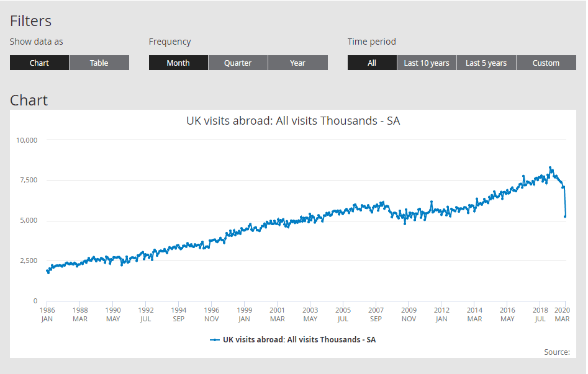Click the legend series name text
The height and width of the screenshot is (374, 588).
point(299,340)
